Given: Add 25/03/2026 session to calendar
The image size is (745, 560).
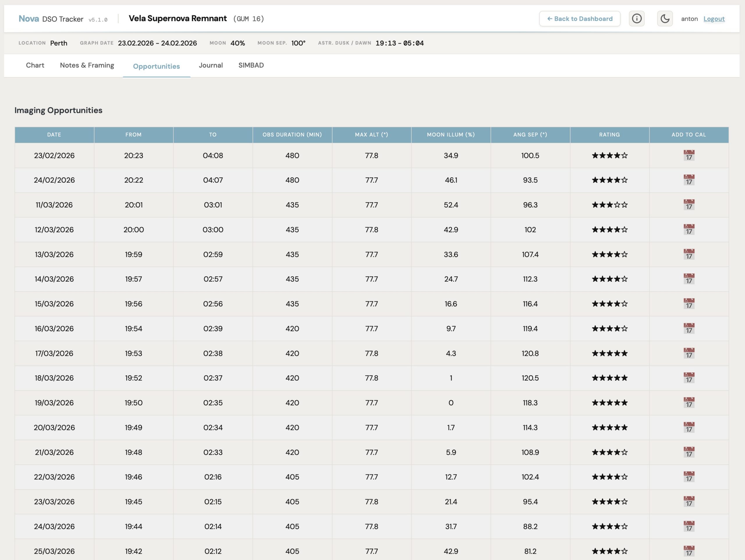Looking at the screenshot, I should click(x=689, y=551).
